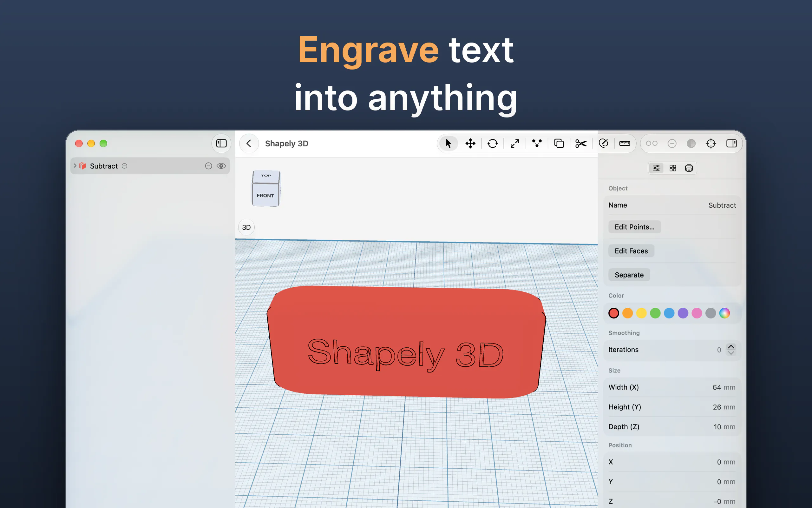
Task: Click the Edit Faces button
Action: click(631, 251)
